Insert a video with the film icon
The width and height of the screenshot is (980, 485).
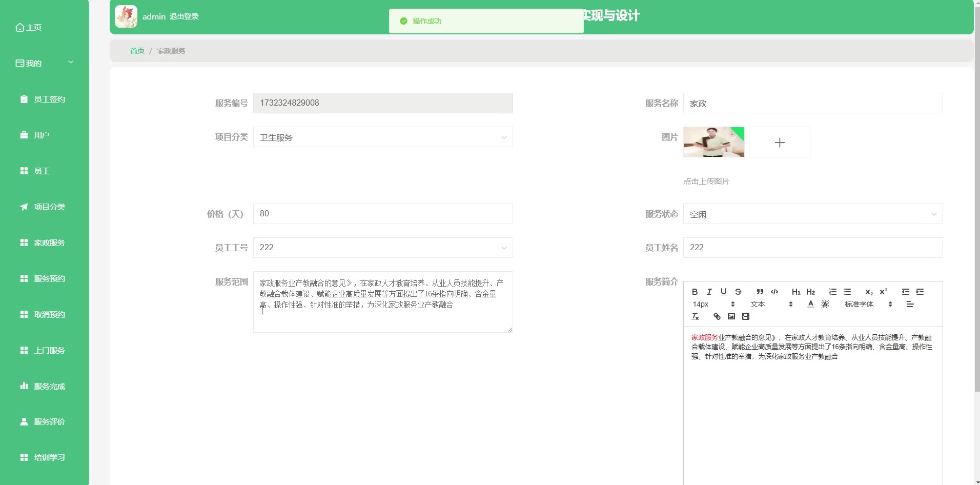point(745,317)
